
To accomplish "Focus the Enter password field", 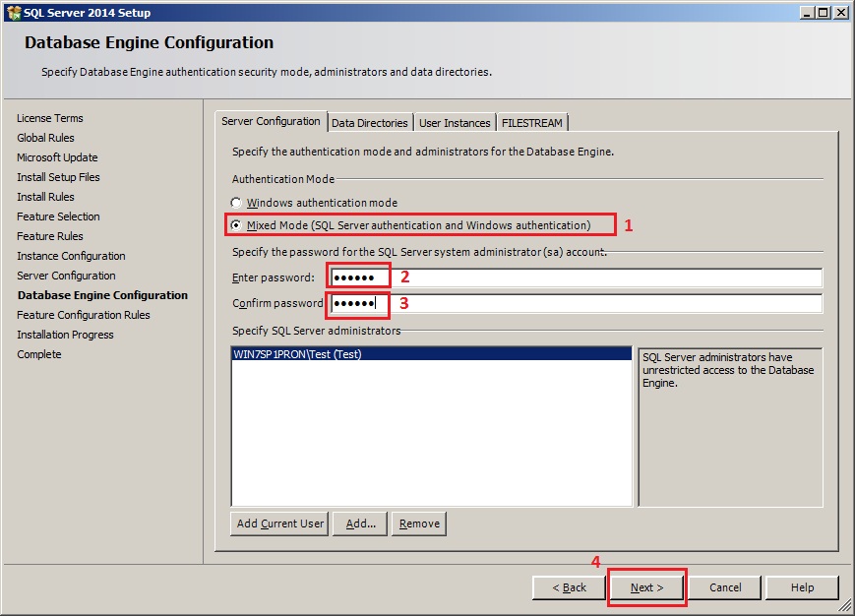I will (577, 277).
